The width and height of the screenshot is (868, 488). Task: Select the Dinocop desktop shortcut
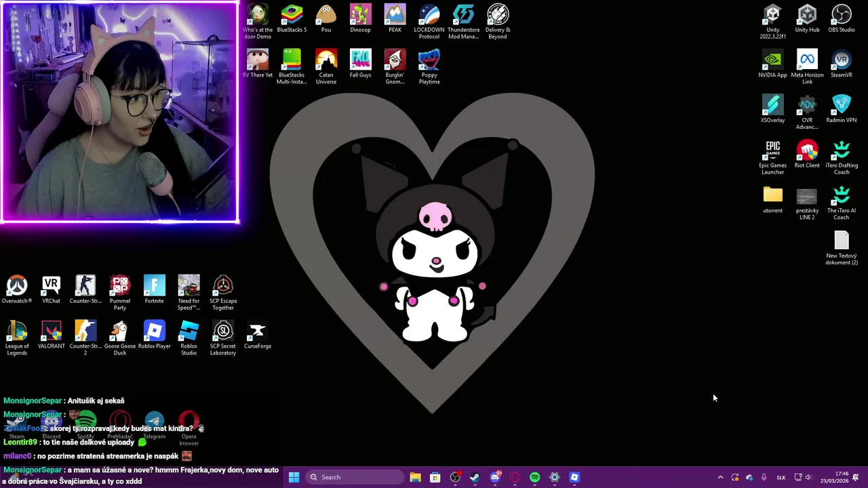pyautogui.click(x=360, y=18)
